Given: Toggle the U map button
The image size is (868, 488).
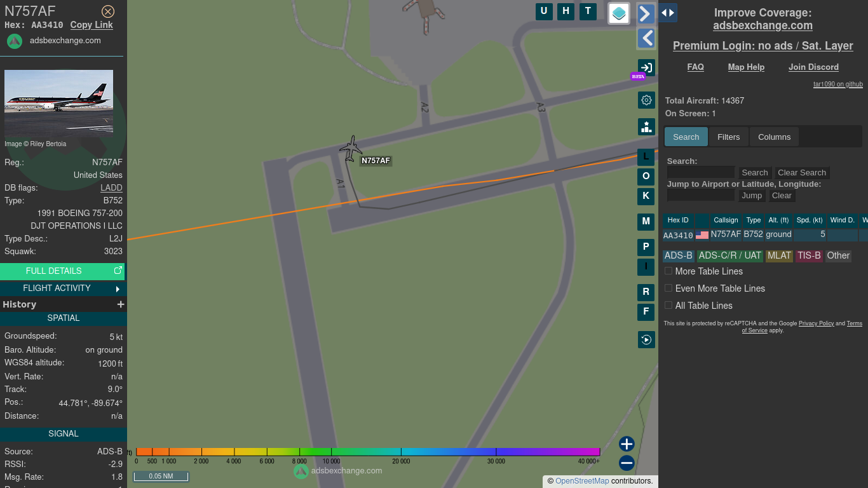Looking at the screenshot, I should 544,11.
